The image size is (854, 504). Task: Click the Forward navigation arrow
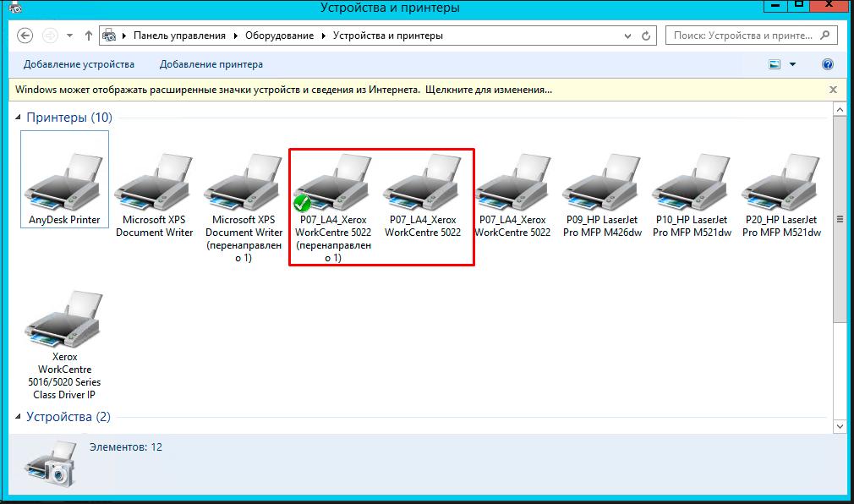point(50,36)
